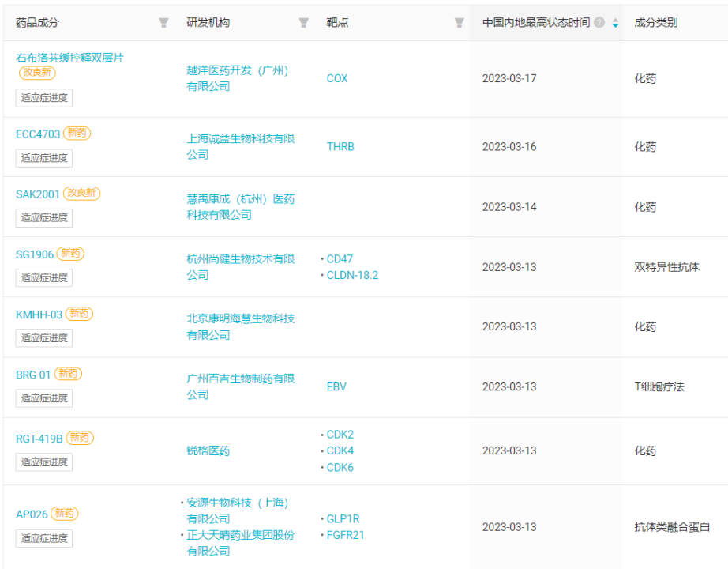Open target CDK2 link

point(340,435)
